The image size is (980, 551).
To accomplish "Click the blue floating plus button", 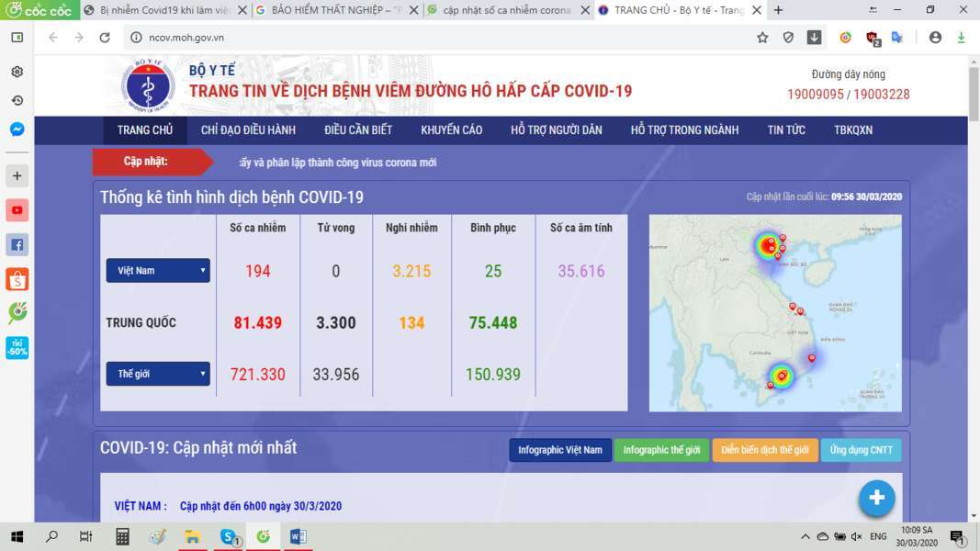I will (876, 498).
